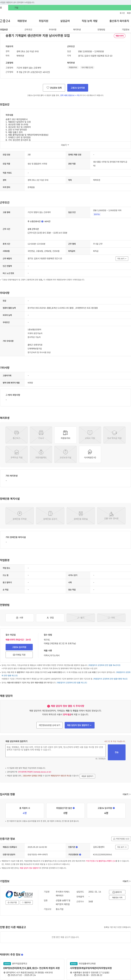Click the 자녀 학자금 지원 icon
Viewport: 131px width, 980px height.
[114, 435]
